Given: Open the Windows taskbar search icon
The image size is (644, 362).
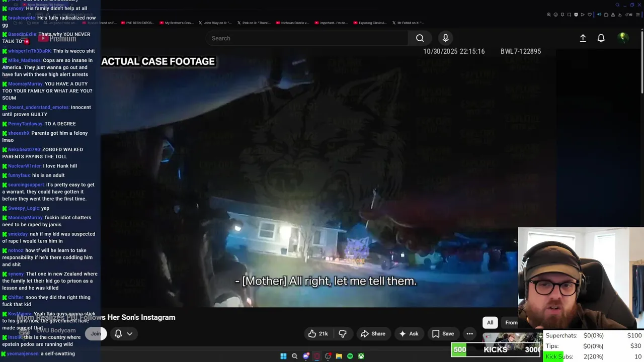Looking at the screenshot, I should point(295,356).
